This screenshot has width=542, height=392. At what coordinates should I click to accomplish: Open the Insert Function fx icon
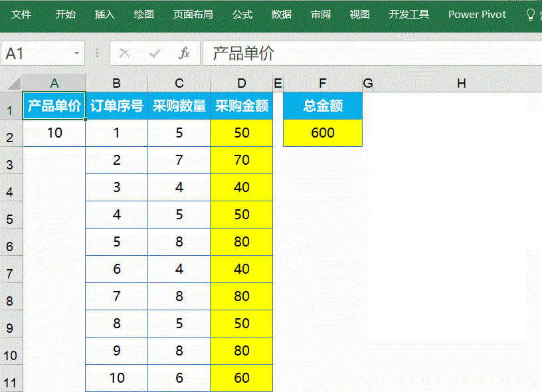pos(184,53)
